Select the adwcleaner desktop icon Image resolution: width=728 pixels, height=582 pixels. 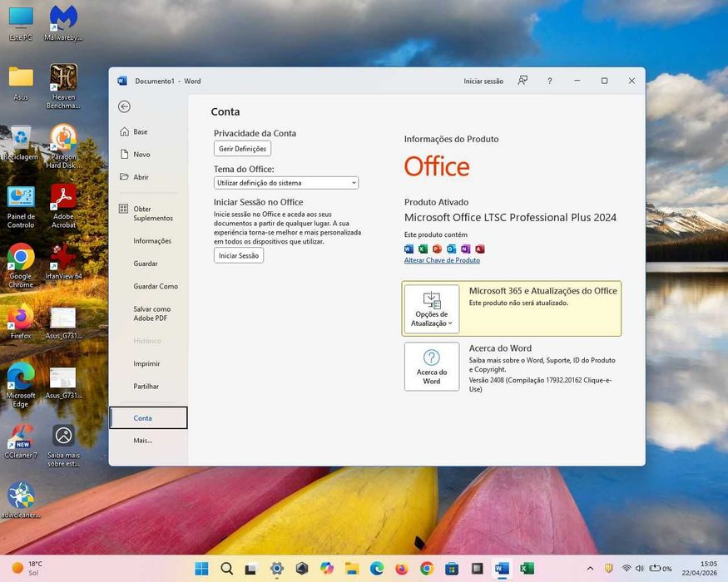(x=21, y=501)
